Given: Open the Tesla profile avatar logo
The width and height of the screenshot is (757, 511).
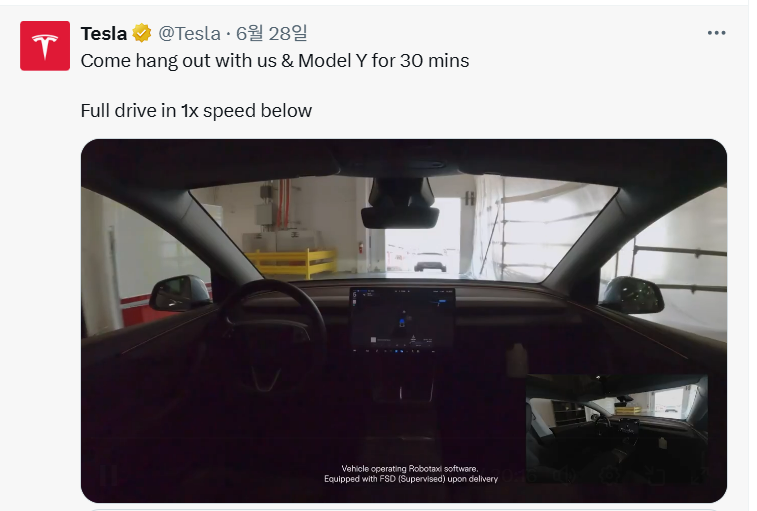Looking at the screenshot, I should [x=45, y=46].
